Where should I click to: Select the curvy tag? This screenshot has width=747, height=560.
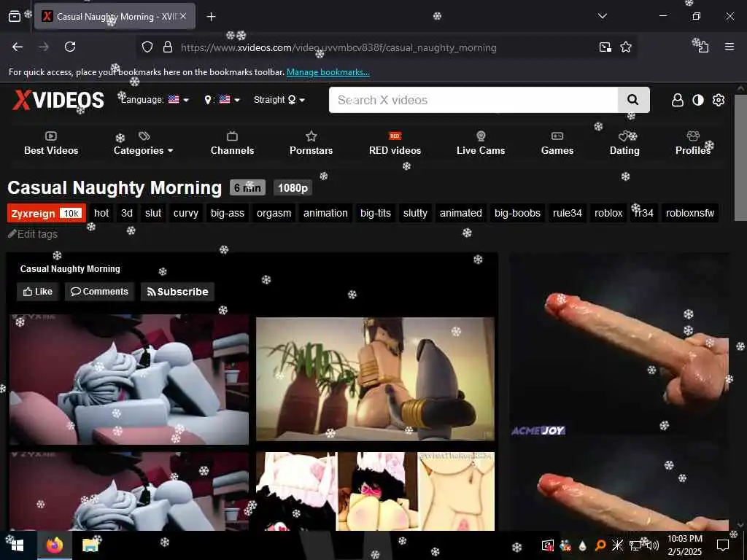pos(186,214)
